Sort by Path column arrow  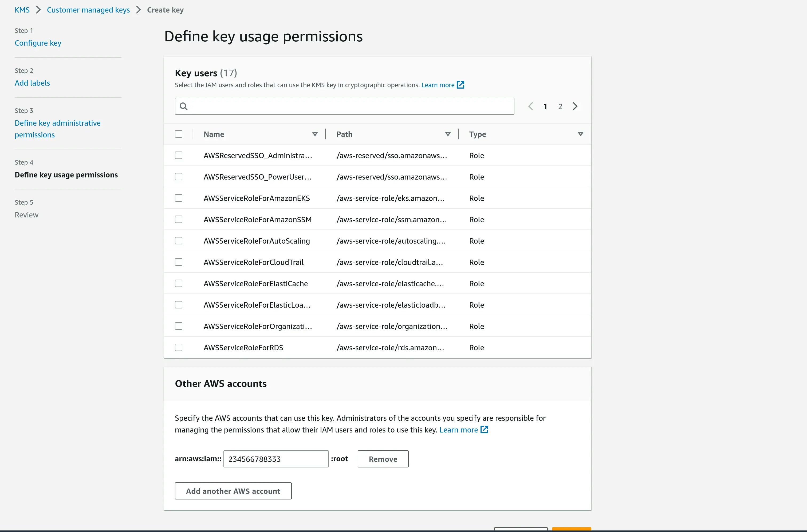(448, 134)
